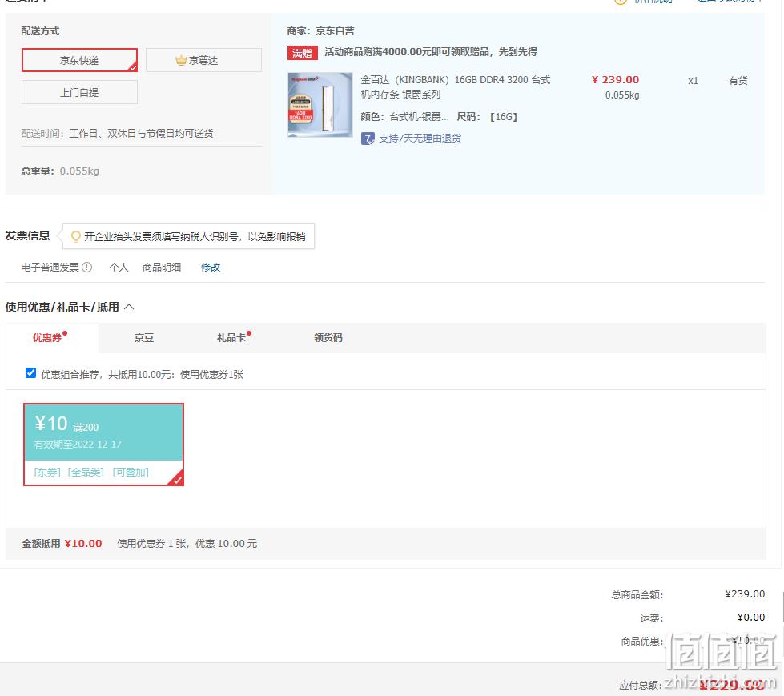This screenshot has width=784, height=696.
Task: Click the 运费 ¥0.00 value
Action: 751,618
